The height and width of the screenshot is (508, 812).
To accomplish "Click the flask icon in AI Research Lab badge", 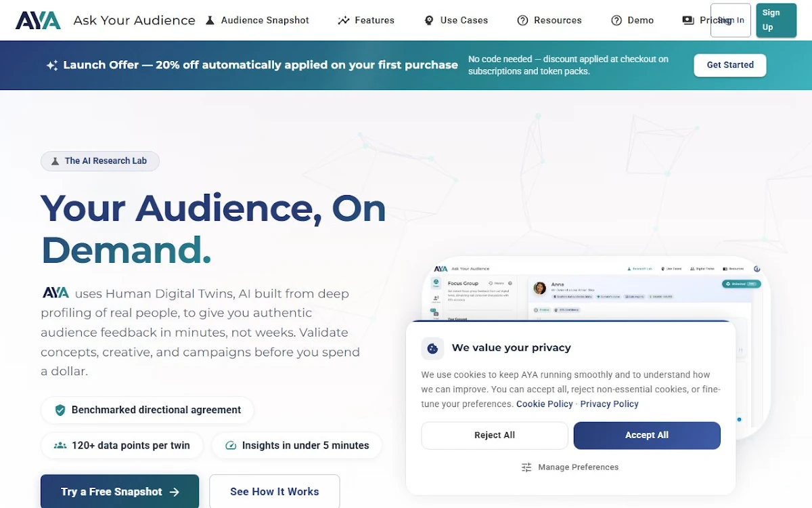I will coord(55,161).
